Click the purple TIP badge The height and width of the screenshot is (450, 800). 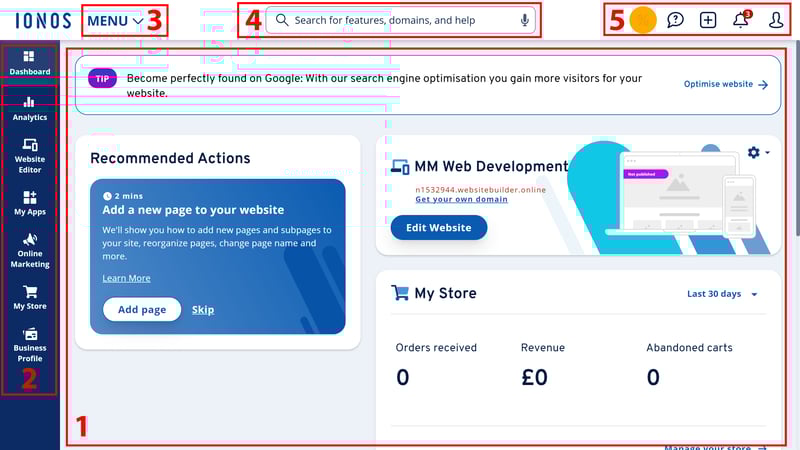pos(102,79)
